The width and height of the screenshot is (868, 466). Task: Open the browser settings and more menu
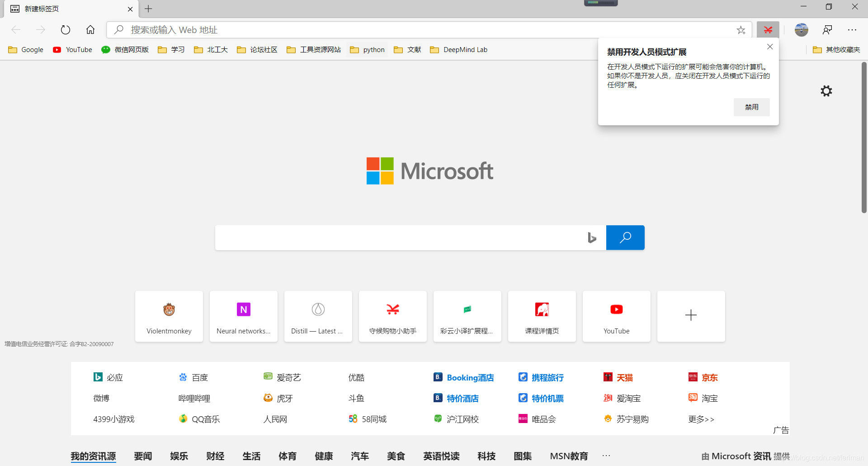tap(852, 30)
